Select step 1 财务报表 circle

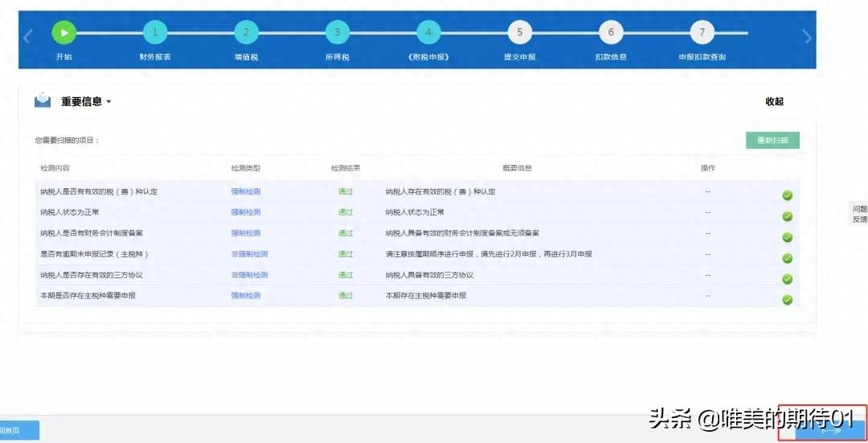pos(155,33)
